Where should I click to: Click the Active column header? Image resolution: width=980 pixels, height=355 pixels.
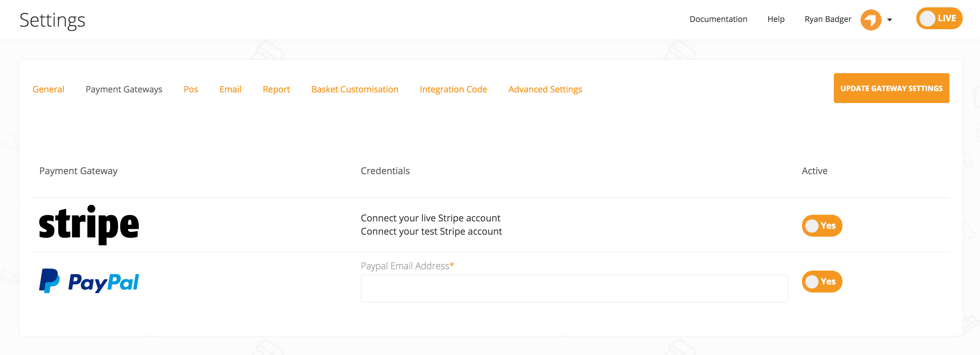click(815, 171)
